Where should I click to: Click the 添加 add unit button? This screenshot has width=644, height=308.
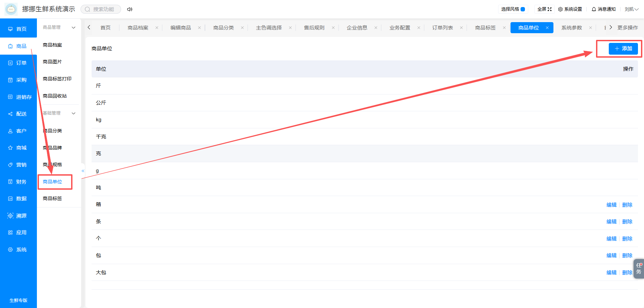[x=623, y=49]
